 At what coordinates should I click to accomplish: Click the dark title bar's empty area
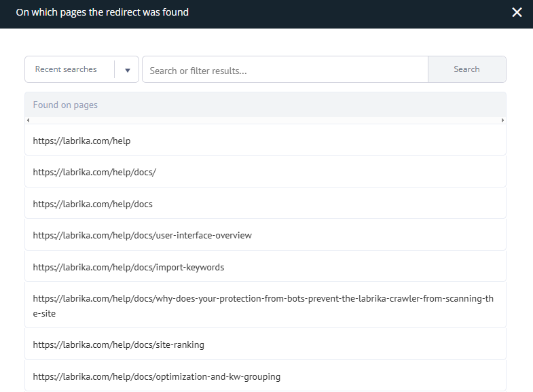click(x=339, y=12)
